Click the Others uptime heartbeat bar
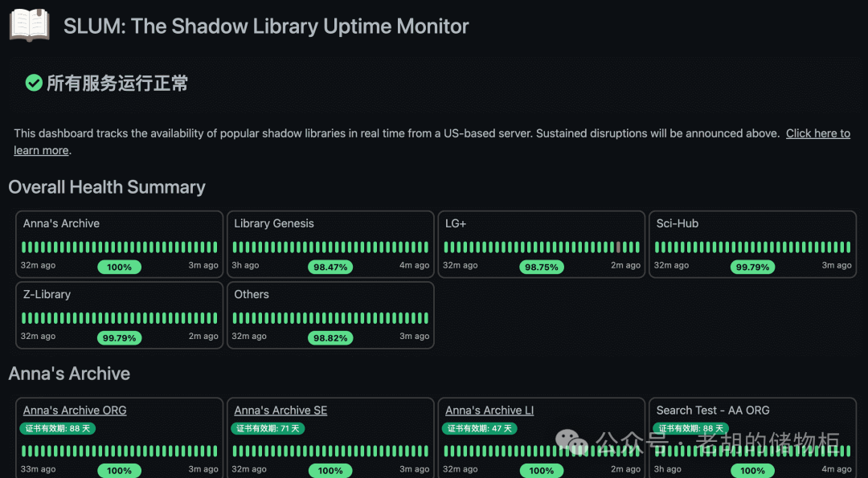The image size is (868, 478). pos(330,318)
